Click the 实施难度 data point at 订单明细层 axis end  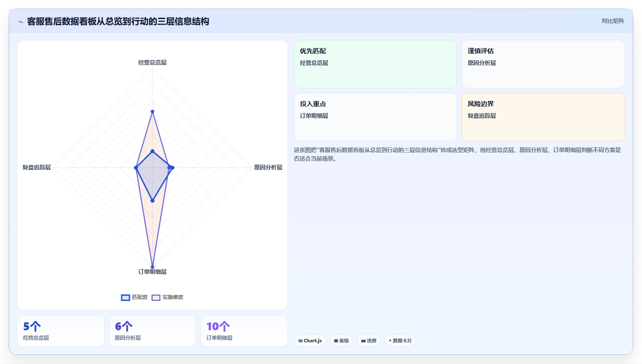point(152,267)
